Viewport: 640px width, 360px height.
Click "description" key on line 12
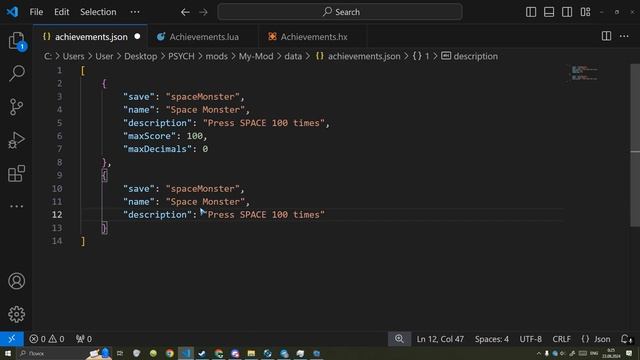pos(158,215)
